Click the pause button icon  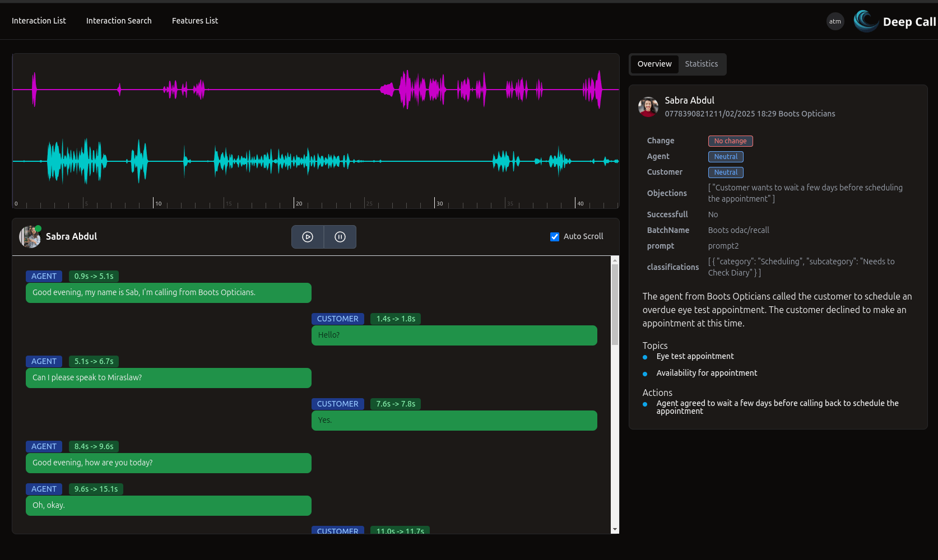coord(340,237)
